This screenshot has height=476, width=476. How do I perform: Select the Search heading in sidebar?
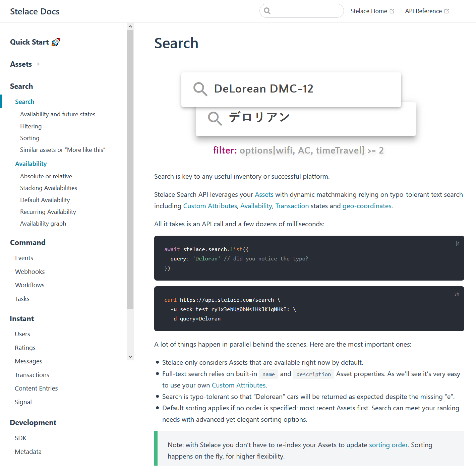pos(21,86)
